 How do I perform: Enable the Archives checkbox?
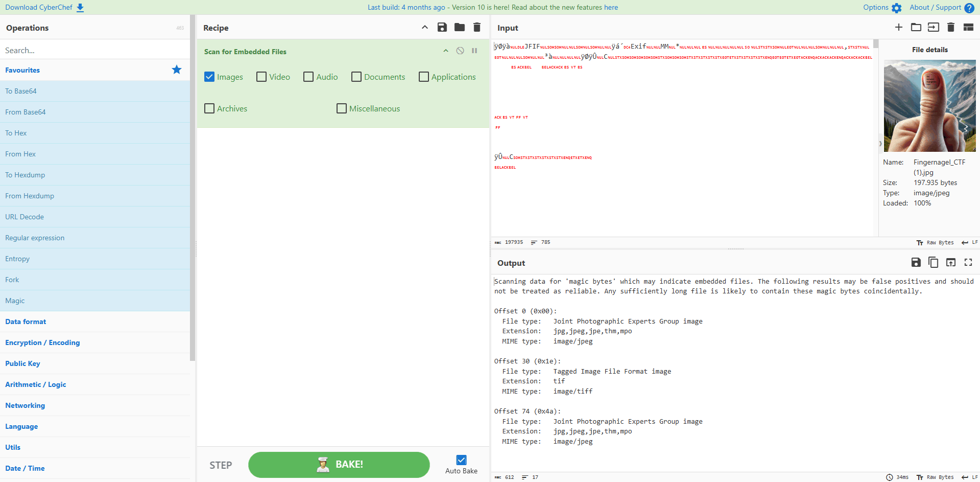click(209, 108)
